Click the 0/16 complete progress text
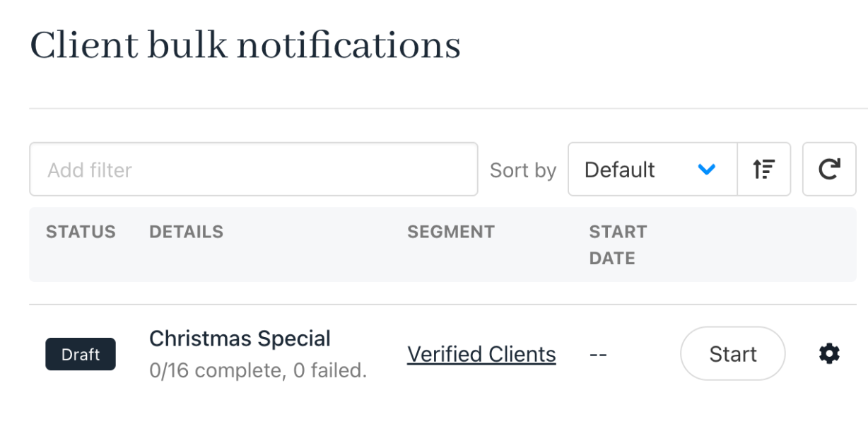Image resolution: width=868 pixels, height=424 pixels. point(258,370)
